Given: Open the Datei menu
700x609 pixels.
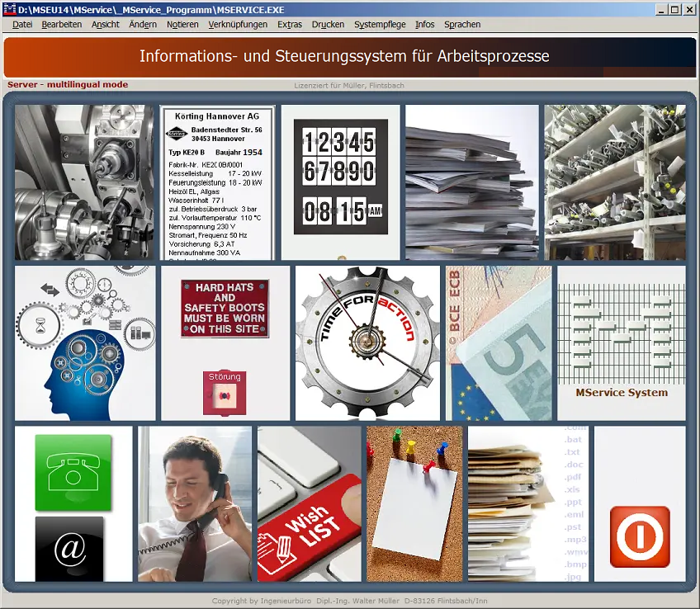Looking at the screenshot, I should [x=22, y=25].
